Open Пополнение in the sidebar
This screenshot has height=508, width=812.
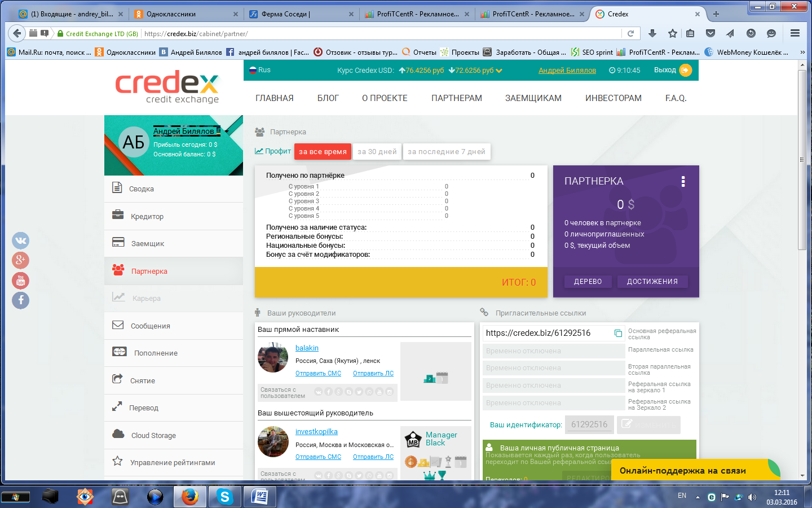point(174,353)
